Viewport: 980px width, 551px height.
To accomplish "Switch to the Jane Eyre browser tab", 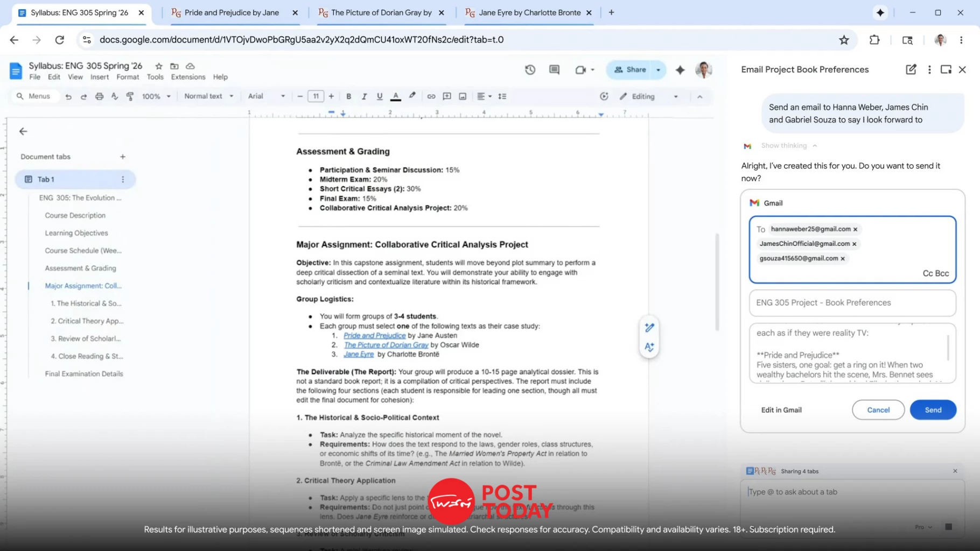I will point(529,12).
